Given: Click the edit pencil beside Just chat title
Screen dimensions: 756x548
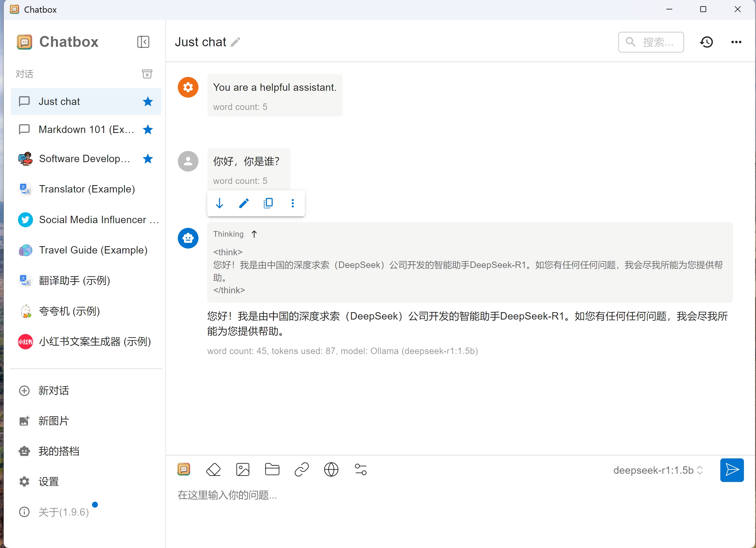Looking at the screenshot, I should tap(235, 42).
